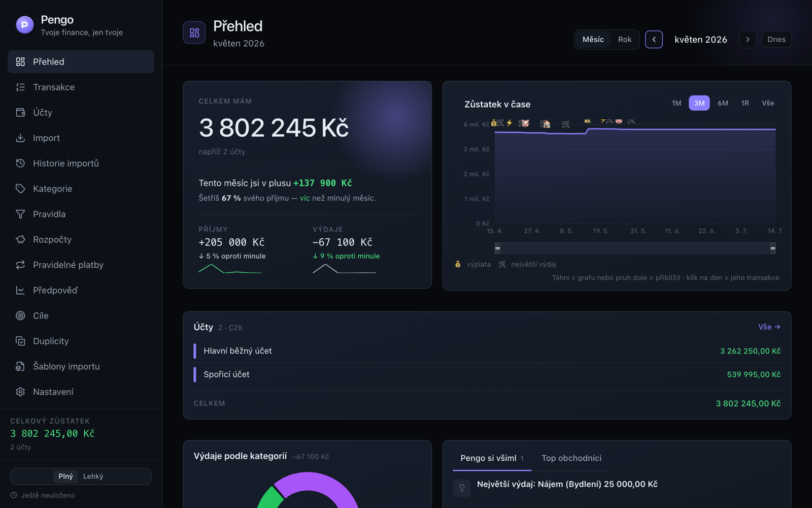Open Transakce via its list icon
Viewport: 812px width, 508px height.
20,87
